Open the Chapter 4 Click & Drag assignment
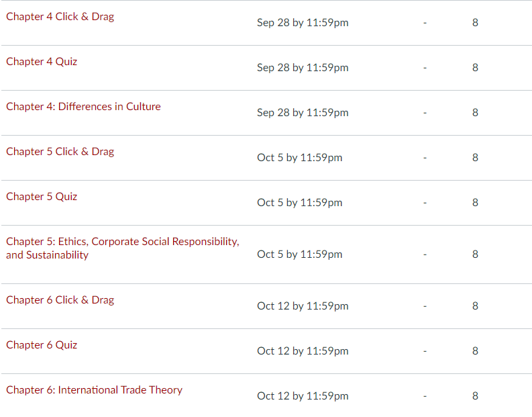Screen dimensions: 532x417 [x=60, y=17]
